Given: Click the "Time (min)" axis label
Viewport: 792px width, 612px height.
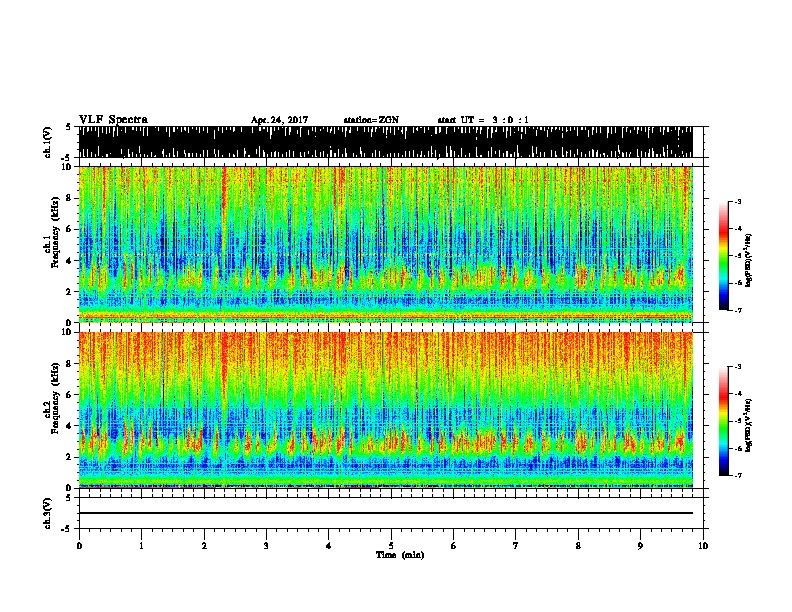Looking at the screenshot, I should tap(400, 555).
